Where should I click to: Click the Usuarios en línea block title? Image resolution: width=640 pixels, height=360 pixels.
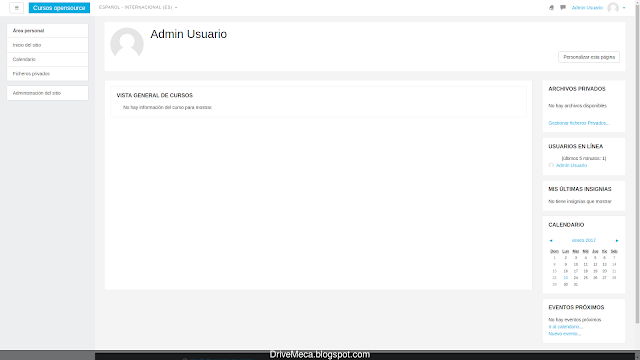576,146
